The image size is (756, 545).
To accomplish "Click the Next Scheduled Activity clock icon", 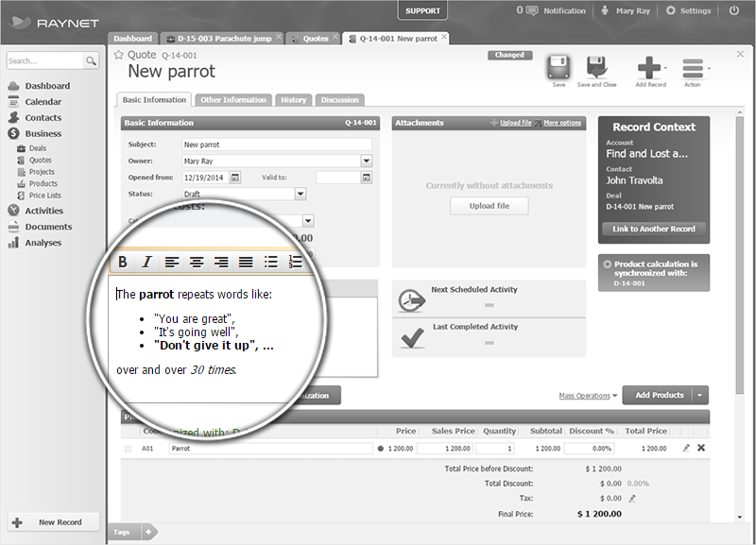I will pyautogui.click(x=411, y=300).
